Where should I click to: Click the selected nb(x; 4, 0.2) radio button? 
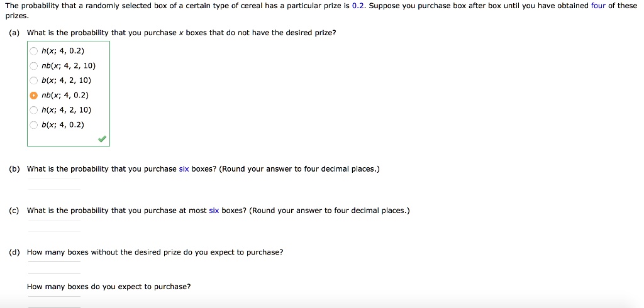click(x=34, y=96)
